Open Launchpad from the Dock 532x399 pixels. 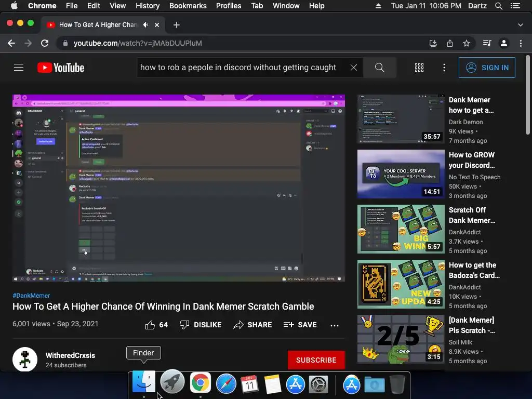coord(172,382)
